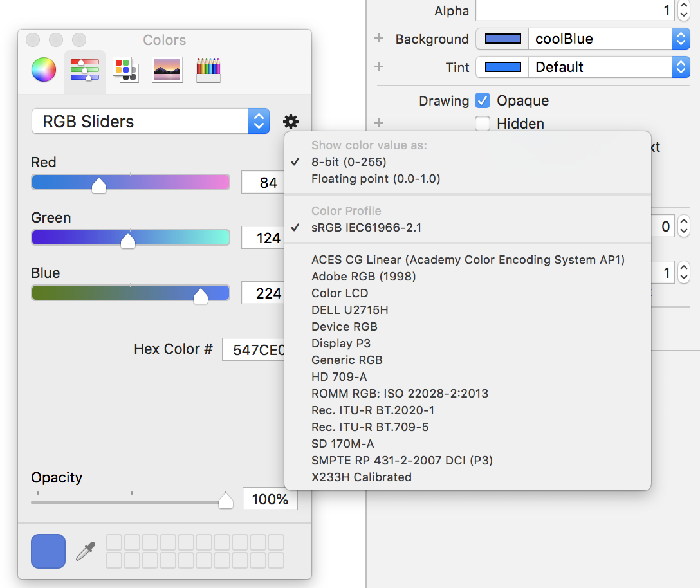Click the coolBlue background color well
The height and width of the screenshot is (588, 700).
click(501, 39)
